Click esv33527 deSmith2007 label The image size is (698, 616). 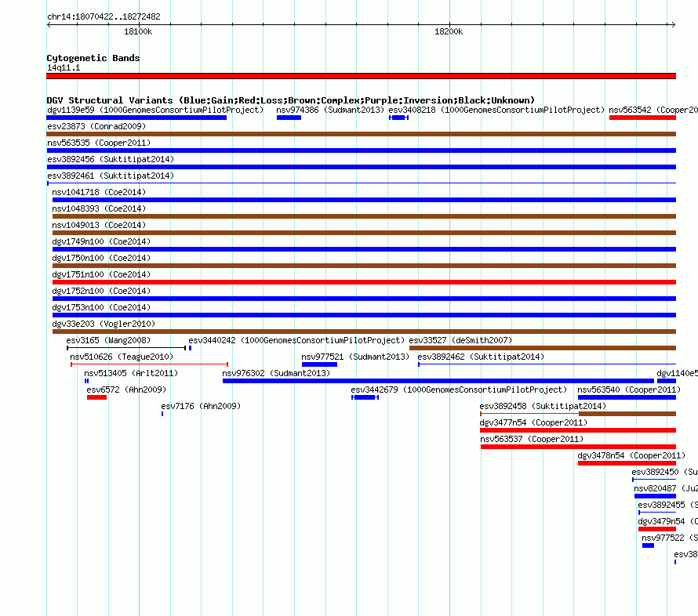(460, 340)
